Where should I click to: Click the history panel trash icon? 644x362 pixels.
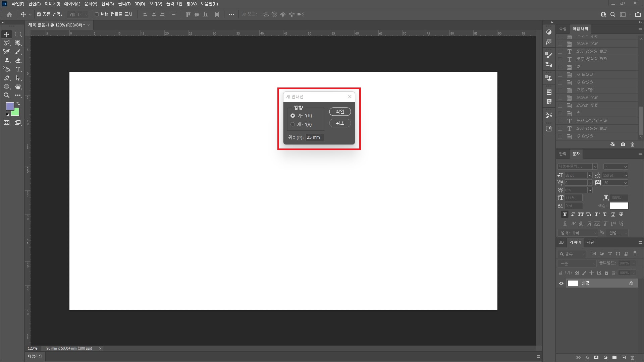[x=632, y=144]
